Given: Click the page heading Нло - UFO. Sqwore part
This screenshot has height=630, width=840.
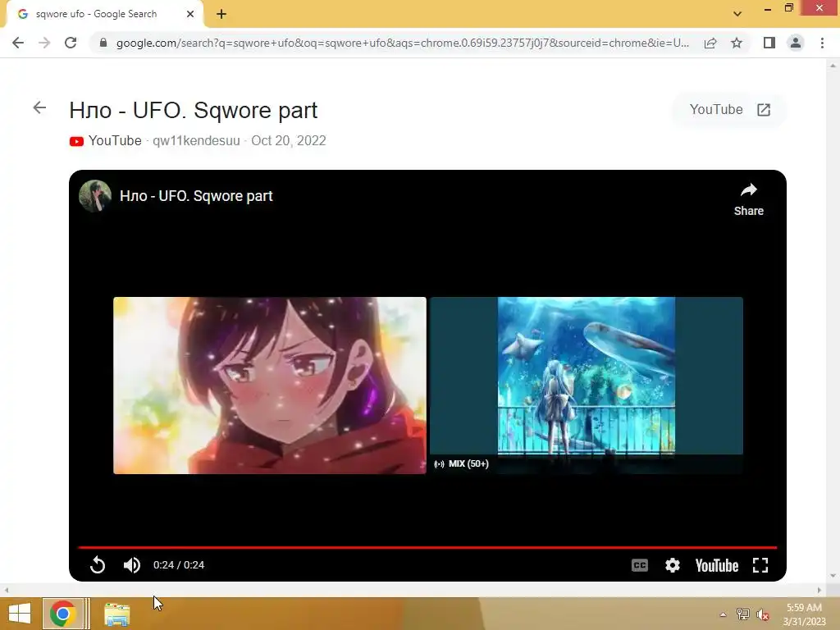Looking at the screenshot, I should pos(194,111).
